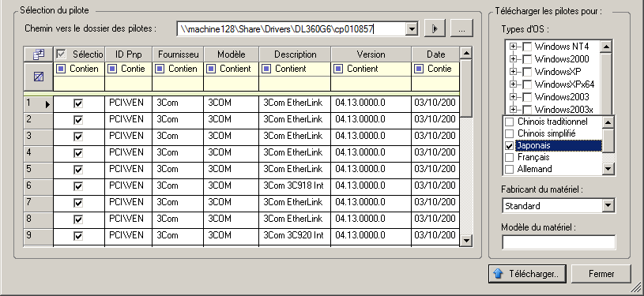
Task: Click the OS types list scroll up arrow
Action: pos(606,46)
